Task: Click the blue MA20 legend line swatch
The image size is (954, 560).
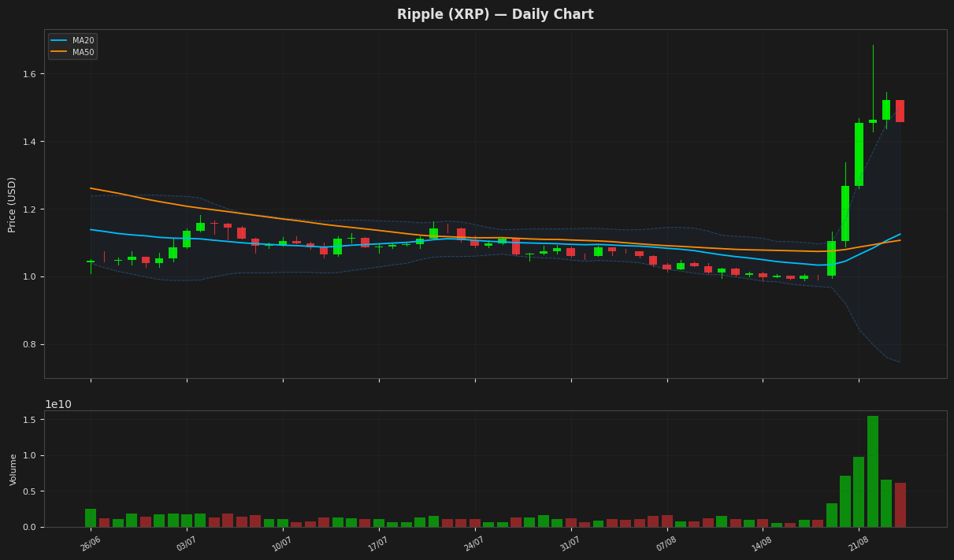Action: (x=60, y=41)
